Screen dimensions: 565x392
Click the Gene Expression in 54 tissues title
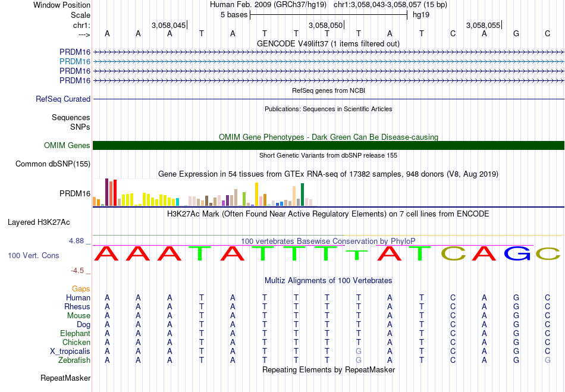(328, 174)
